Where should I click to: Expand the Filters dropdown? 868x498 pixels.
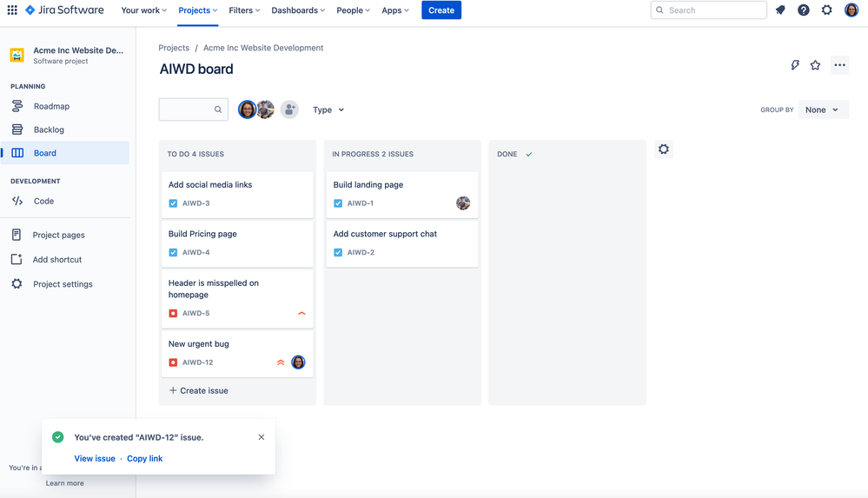click(244, 10)
